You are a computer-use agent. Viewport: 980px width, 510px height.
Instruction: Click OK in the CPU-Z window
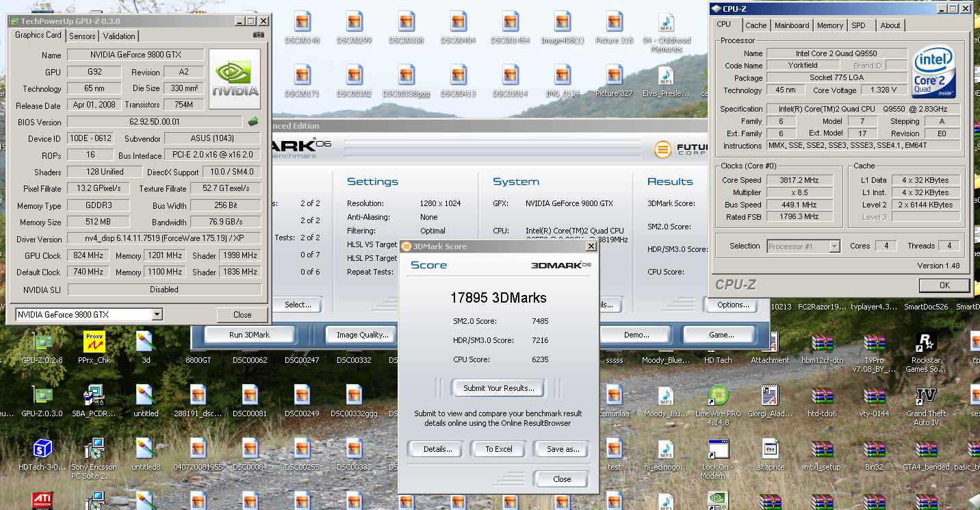[x=944, y=285]
